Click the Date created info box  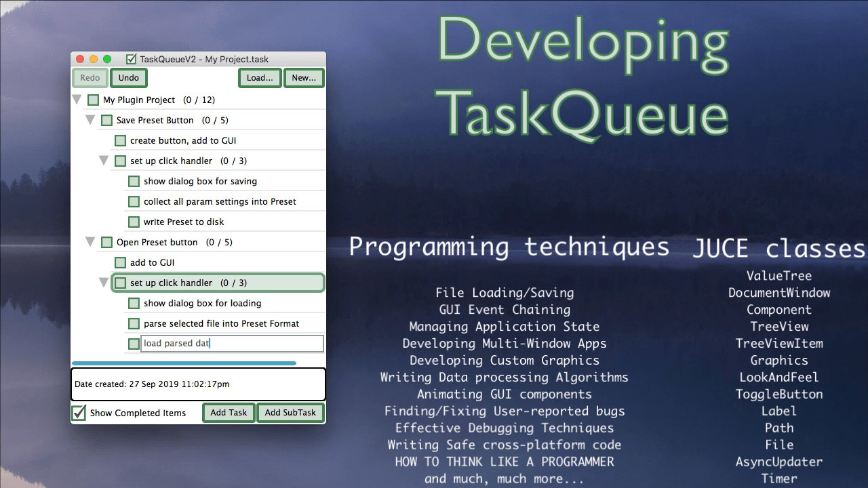[198, 384]
